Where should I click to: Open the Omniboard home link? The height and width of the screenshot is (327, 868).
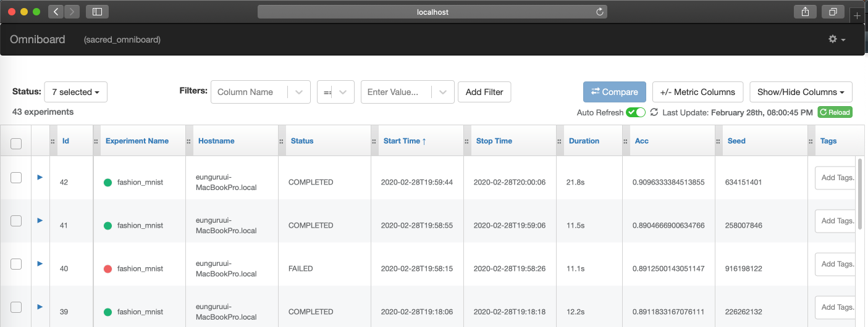[38, 39]
